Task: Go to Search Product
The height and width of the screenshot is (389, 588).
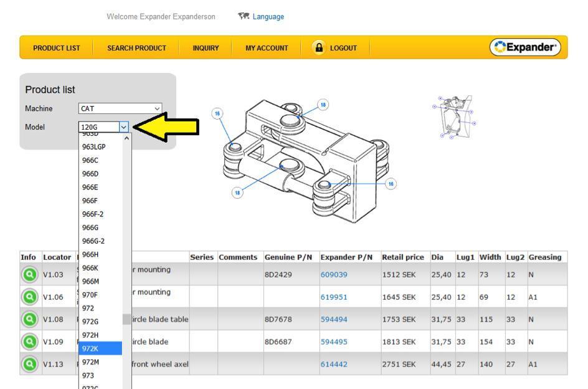Action: pyautogui.click(x=136, y=48)
